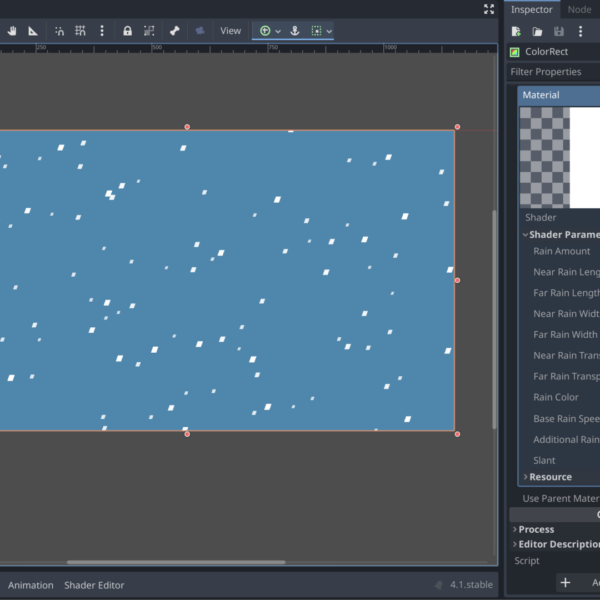600x600 pixels.
Task: Click the anchor preset icon
Action: (295, 31)
